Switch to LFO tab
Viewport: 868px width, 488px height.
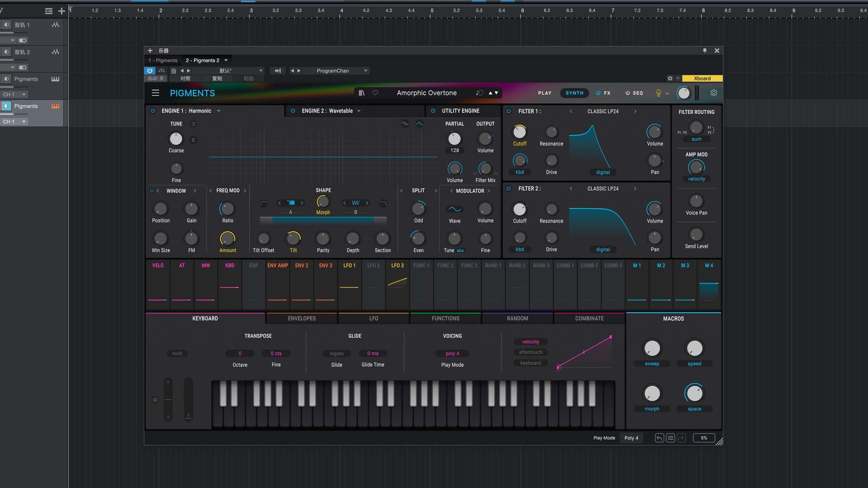(373, 319)
